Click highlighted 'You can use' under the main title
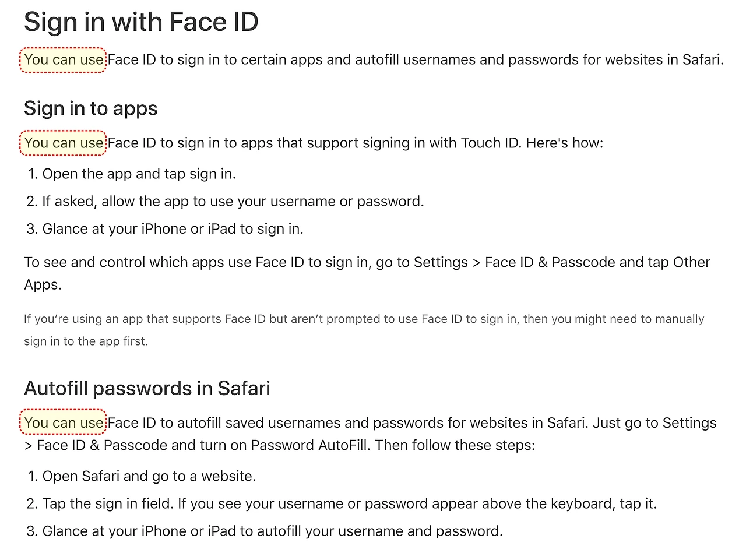Screen dimensions: 746x560 click(x=64, y=60)
